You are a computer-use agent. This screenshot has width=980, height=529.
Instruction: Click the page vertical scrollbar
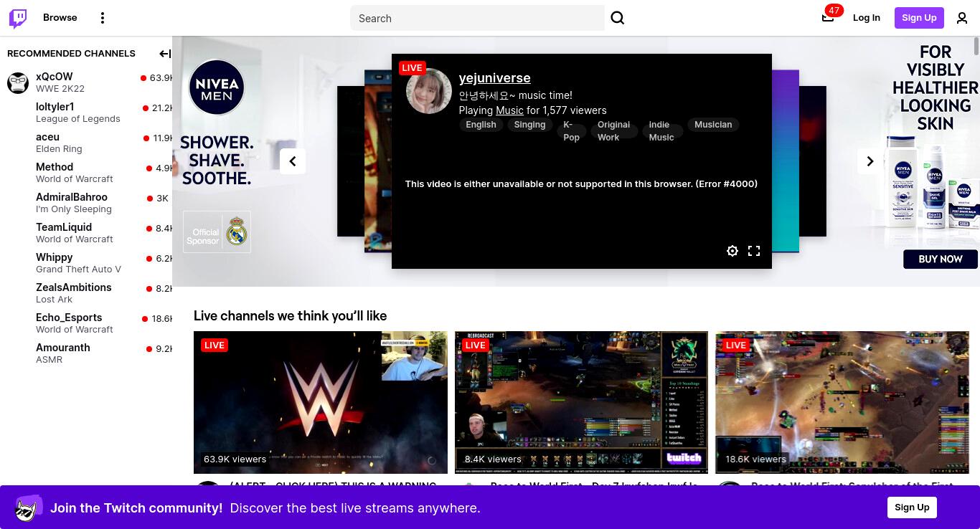point(976,46)
